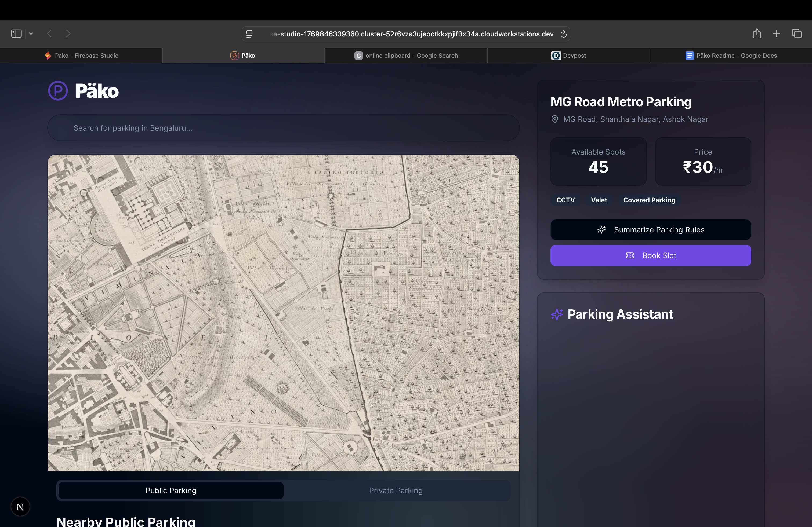
Task: Switch to Public Parking toggle
Action: 171,491
